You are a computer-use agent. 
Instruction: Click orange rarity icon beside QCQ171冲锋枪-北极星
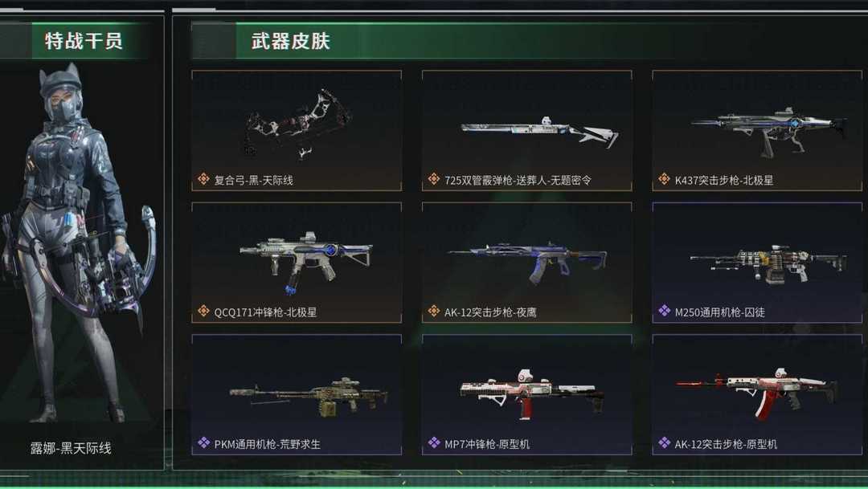(203, 311)
